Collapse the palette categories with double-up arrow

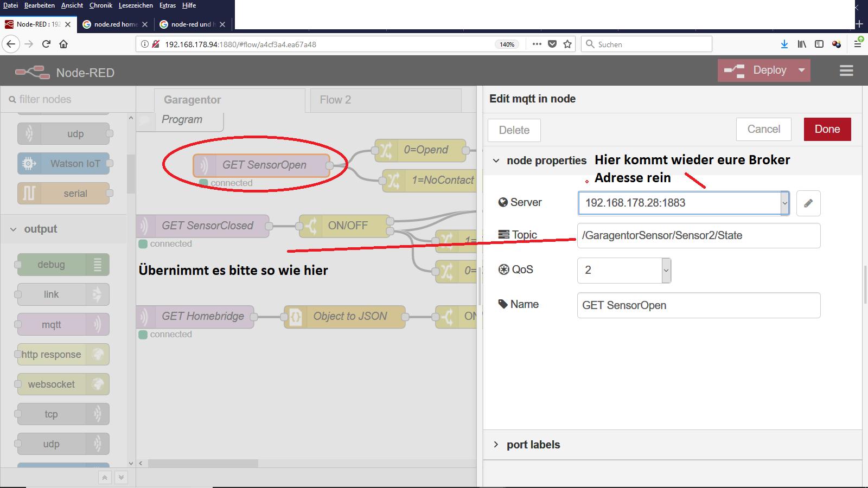coord(105,477)
